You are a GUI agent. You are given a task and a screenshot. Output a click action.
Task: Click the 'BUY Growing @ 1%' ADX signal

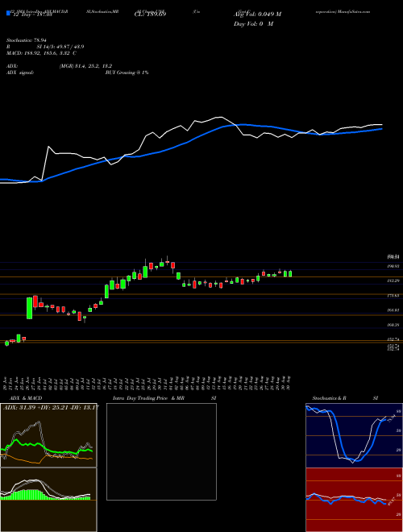tap(127, 73)
